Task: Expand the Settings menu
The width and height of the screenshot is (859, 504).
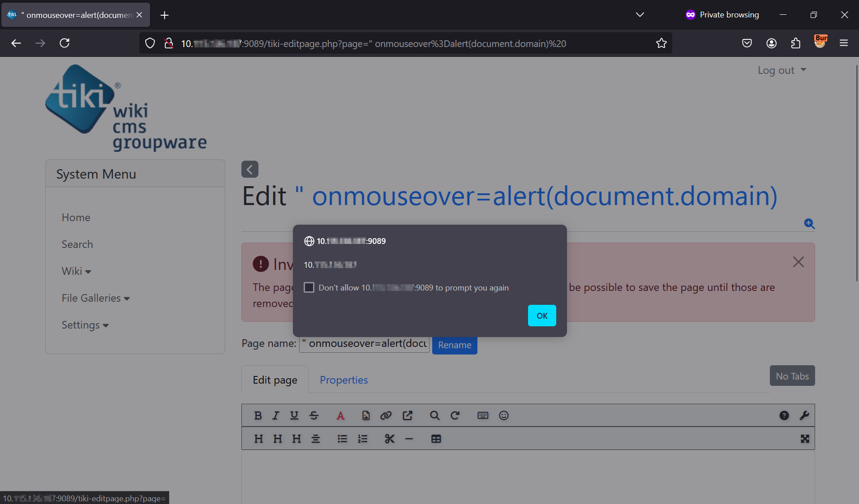Action: click(x=85, y=325)
